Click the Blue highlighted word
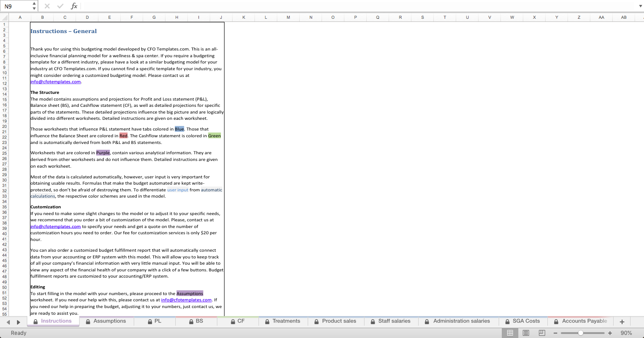This screenshot has width=644, height=338. coord(179,129)
